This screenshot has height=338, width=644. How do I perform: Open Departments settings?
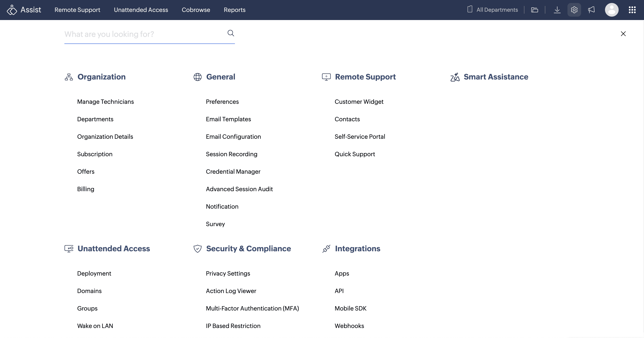click(95, 119)
